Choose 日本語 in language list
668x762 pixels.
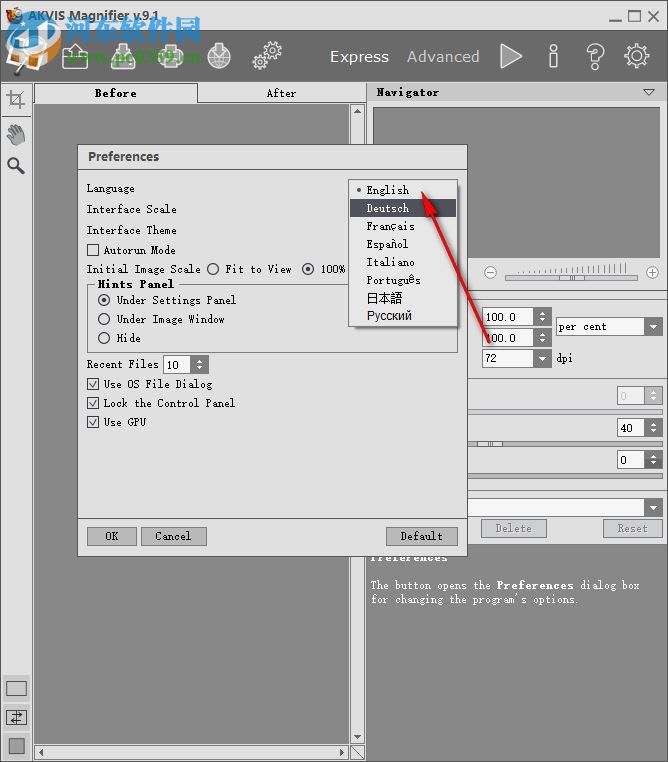click(x=403, y=298)
